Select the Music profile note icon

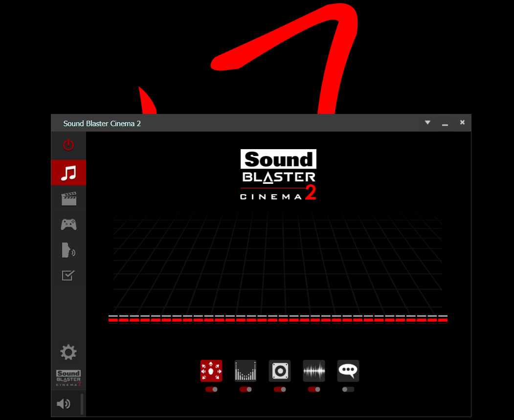coord(68,173)
